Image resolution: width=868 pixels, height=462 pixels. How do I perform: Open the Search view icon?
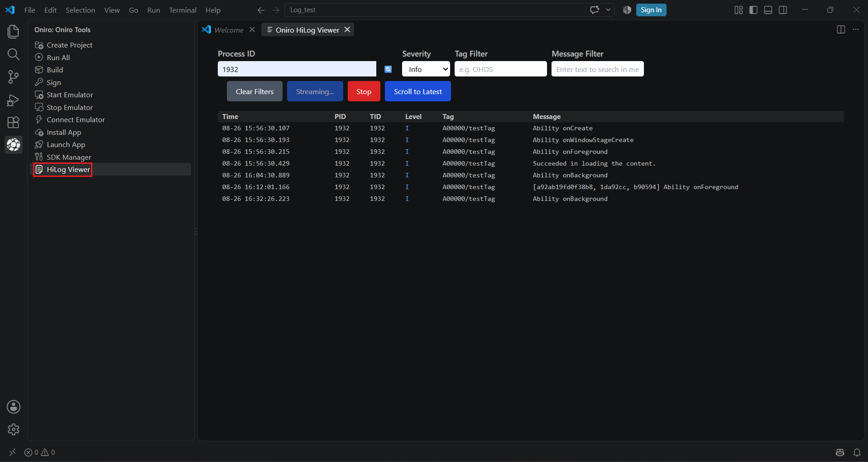click(14, 54)
